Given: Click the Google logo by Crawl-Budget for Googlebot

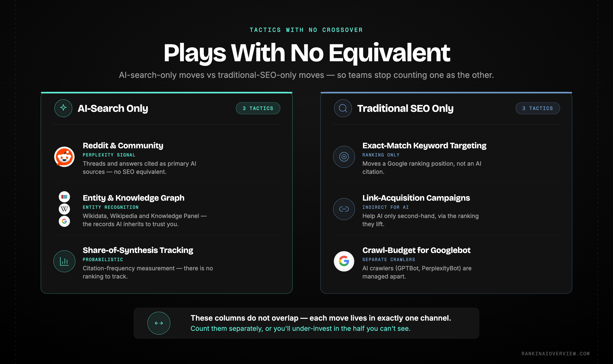Looking at the screenshot, I should (x=344, y=261).
